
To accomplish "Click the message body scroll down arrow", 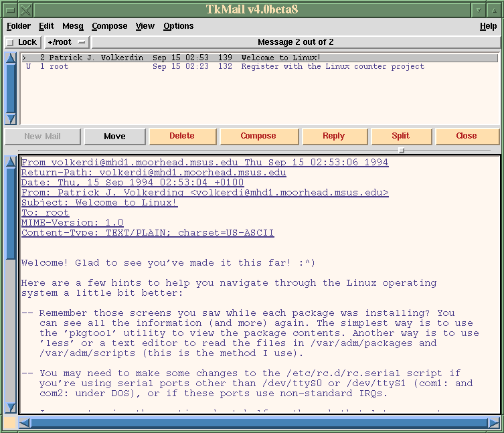I will pos(11,407).
